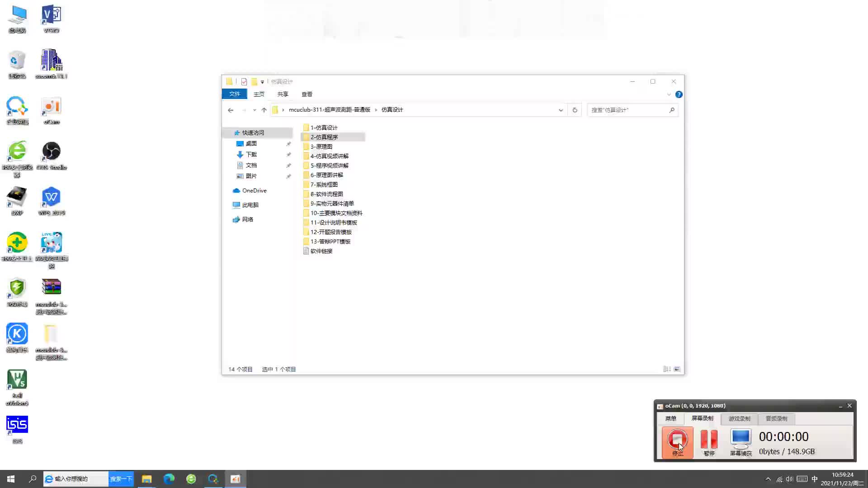
Task: Open the Windows Start menu
Action: click(11, 479)
